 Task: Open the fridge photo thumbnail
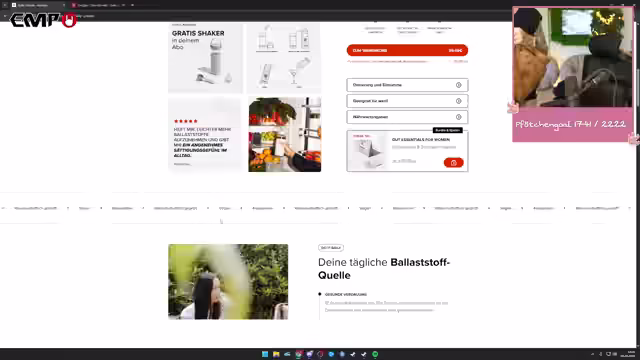tap(284, 134)
